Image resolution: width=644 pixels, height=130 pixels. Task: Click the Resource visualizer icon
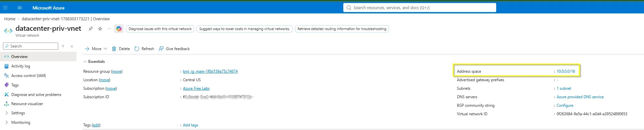pyautogui.click(x=7, y=104)
